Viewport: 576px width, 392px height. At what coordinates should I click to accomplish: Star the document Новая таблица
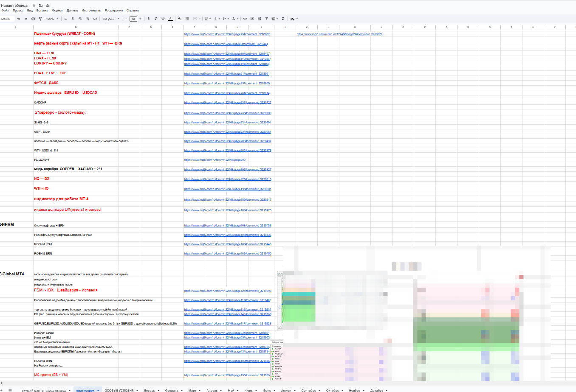[34, 6]
